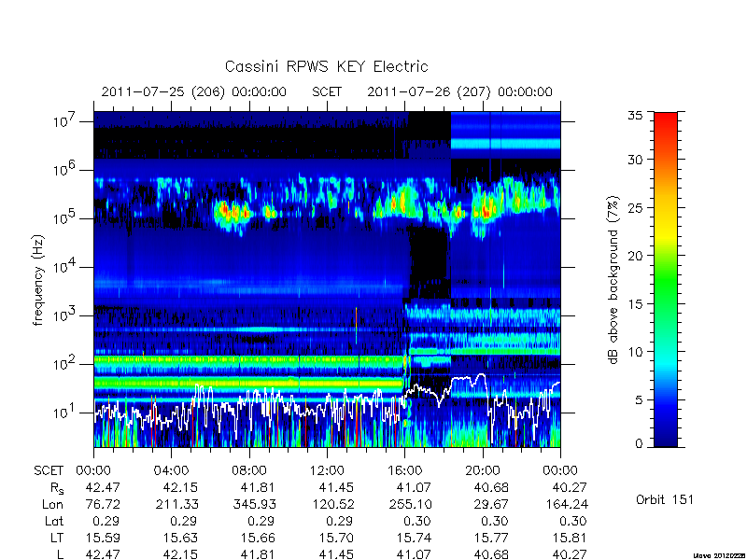
Task: Click the 16:00 time tick label
Action: point(405,470)
